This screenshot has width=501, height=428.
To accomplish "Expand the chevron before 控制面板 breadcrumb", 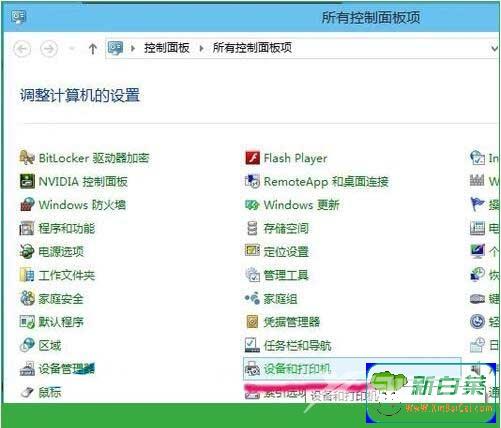I will [x=133, y=48].
